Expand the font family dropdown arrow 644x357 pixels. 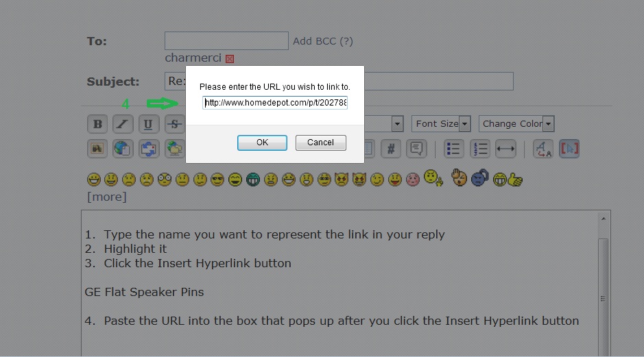point(397,123)
